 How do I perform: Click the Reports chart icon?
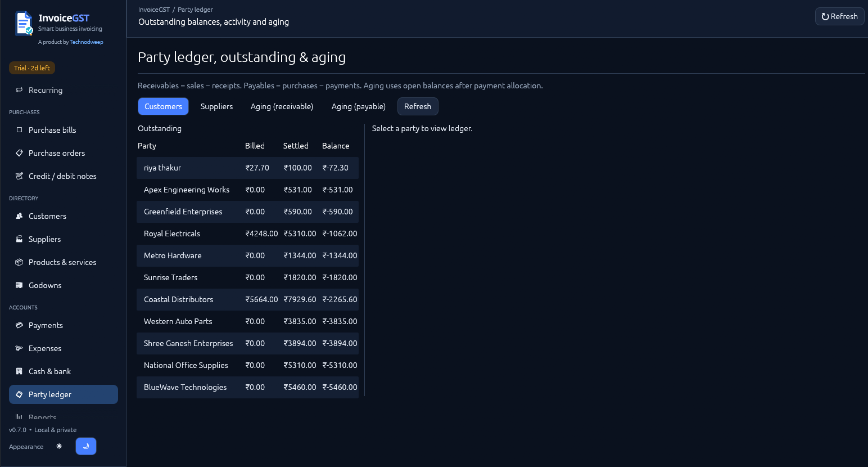coord(19,417)
